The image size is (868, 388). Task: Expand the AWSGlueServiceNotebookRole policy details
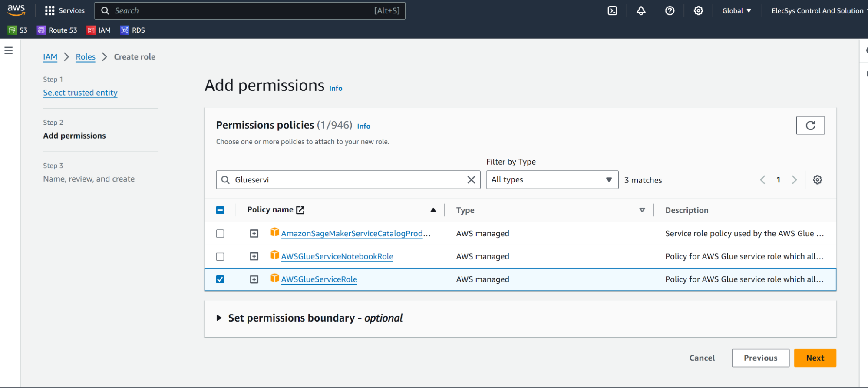pyautogui.click(x=254, y=257)
